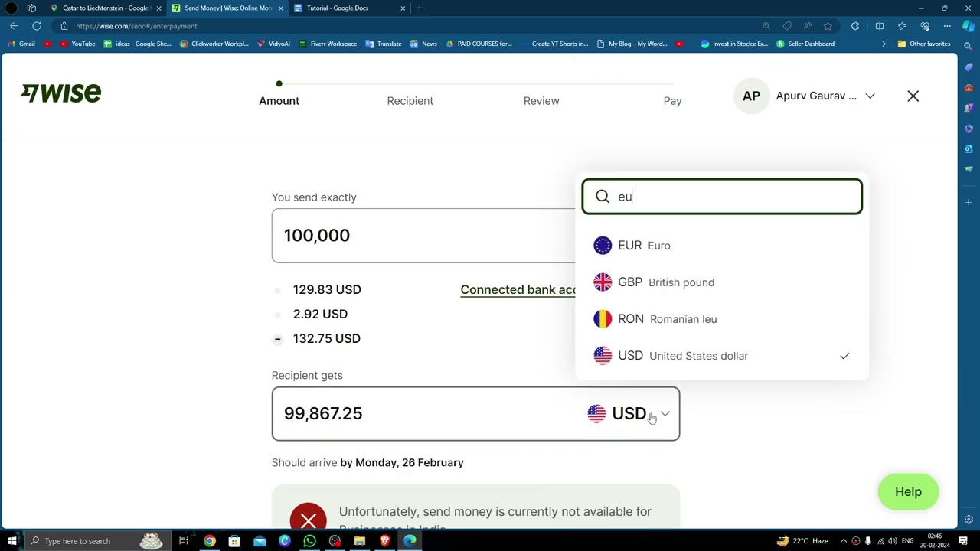This screenshot has height=551, width=980.
Task: Open the Gmail bookmark
Action: point(21,44)
